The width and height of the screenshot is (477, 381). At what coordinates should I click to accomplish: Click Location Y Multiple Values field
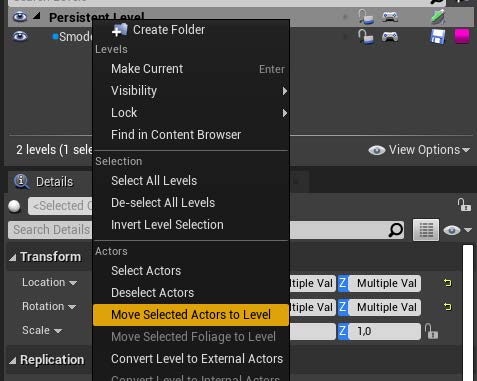point(313,283)
